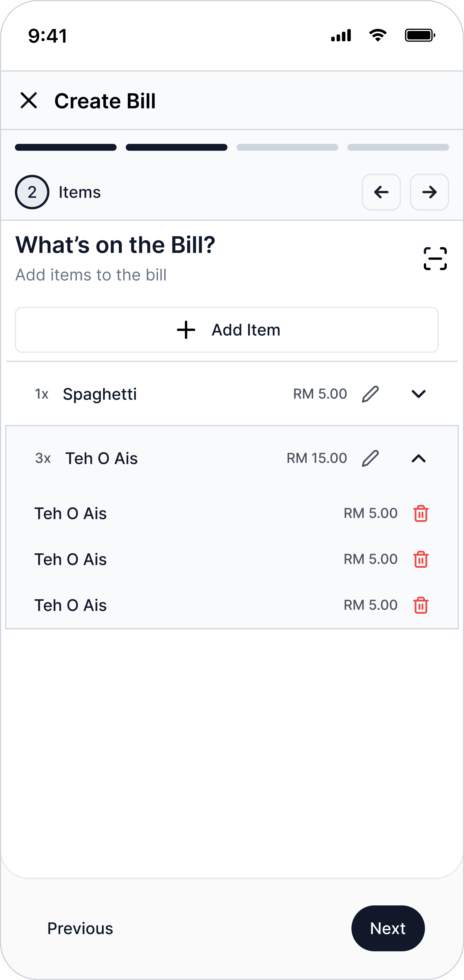
Task: Delete the first Teh O Ais sub-item
Action: 421,513
